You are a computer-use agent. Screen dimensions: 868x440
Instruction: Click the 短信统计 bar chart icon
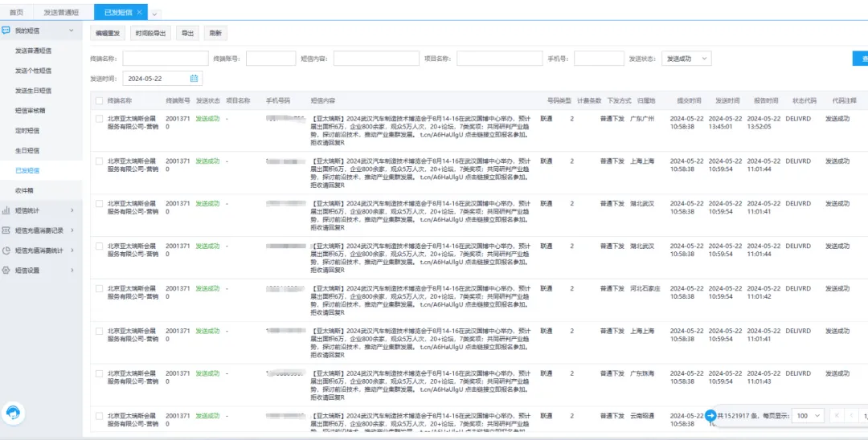[x=6, y=210]
